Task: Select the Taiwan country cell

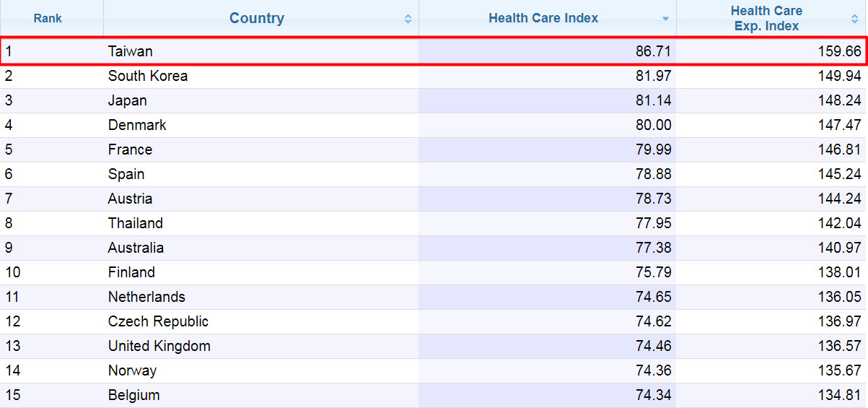Action: (x=131, y=51)
